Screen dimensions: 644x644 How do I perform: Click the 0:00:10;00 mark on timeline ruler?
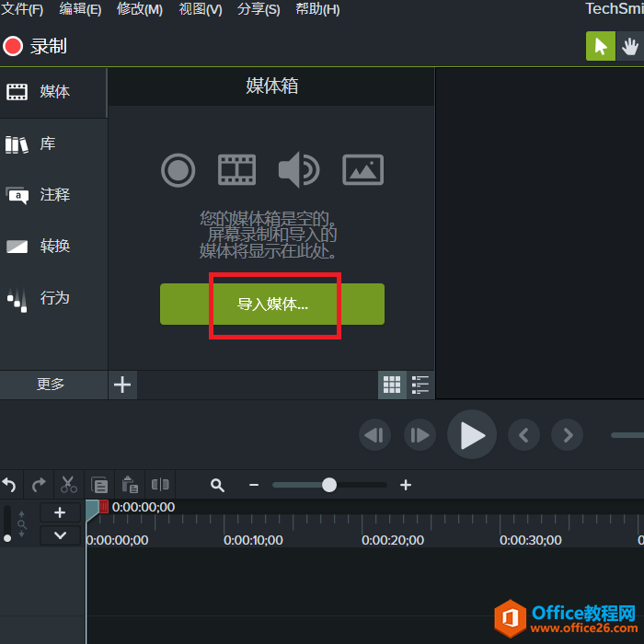point(253,540)
